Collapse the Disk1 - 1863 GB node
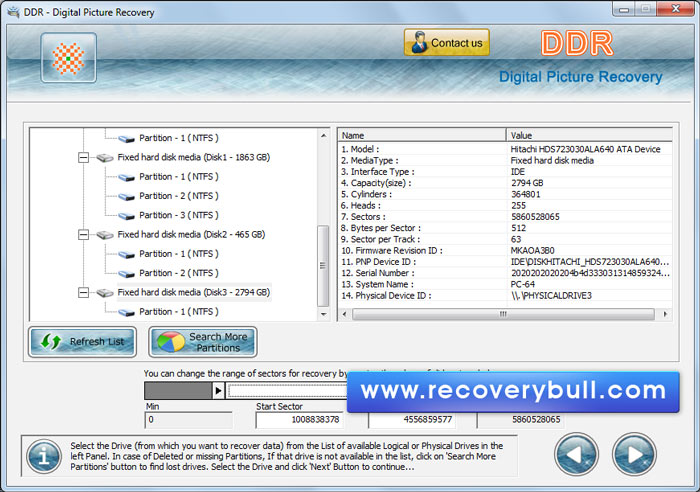Image resolution: width=700 pixels, height=492 pixels. 83,158
